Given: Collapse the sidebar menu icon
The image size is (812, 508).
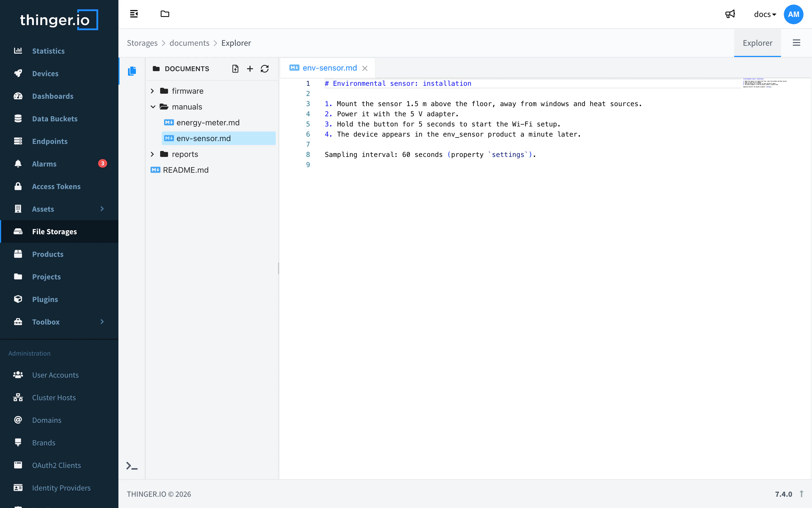Looking at the screenshot, I should (x=134, y=14).
